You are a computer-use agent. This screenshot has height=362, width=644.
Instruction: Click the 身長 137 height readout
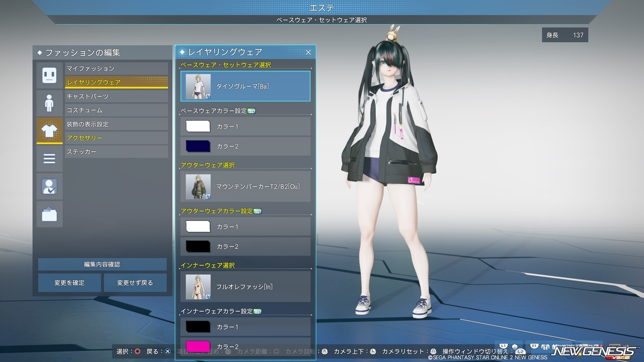(x=565, y=35)
